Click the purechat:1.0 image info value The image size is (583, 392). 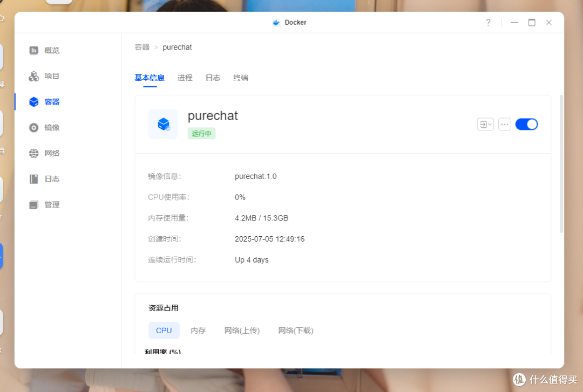tap(256, 176)
